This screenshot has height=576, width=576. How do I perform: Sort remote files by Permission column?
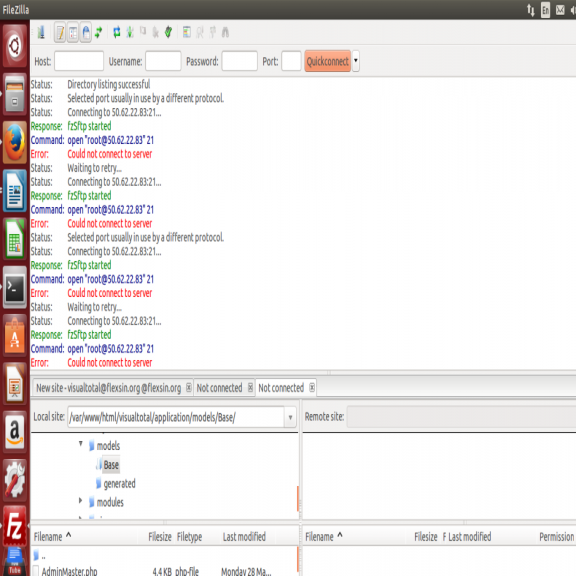click(x=557, y=537)
